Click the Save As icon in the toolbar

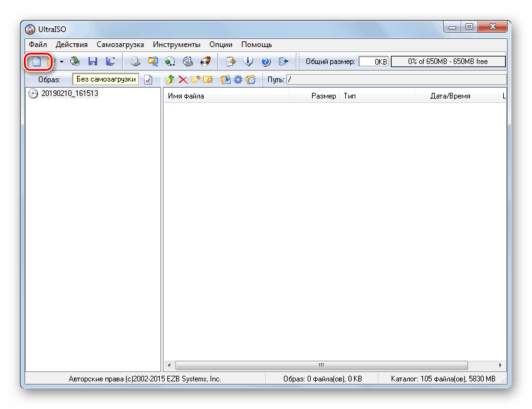pos(110,61)
